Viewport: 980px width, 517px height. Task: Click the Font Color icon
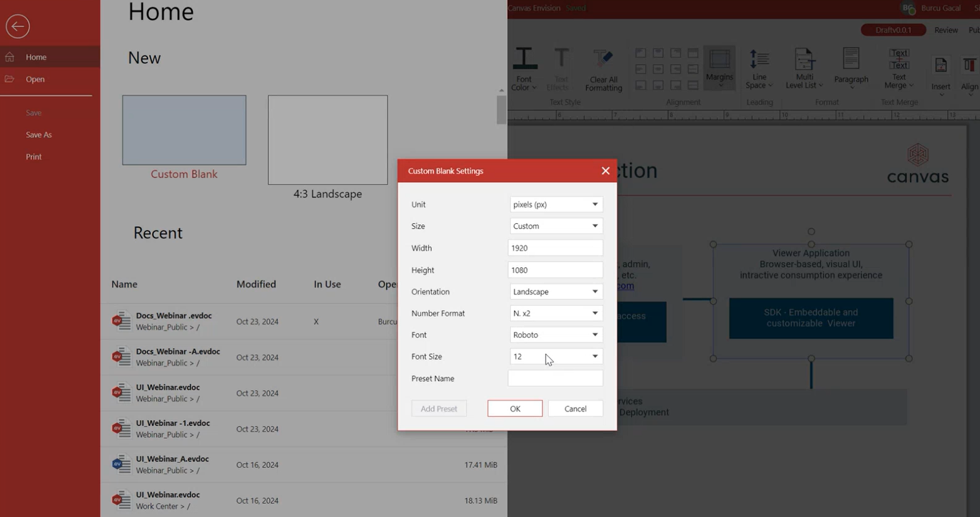coord(524,60)
